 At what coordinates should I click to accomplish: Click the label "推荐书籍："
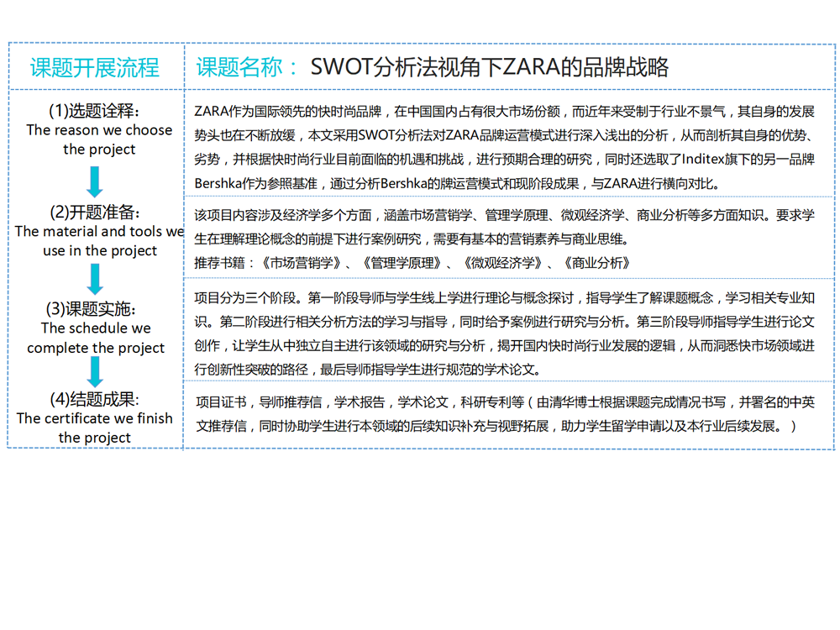pos(225,263)
